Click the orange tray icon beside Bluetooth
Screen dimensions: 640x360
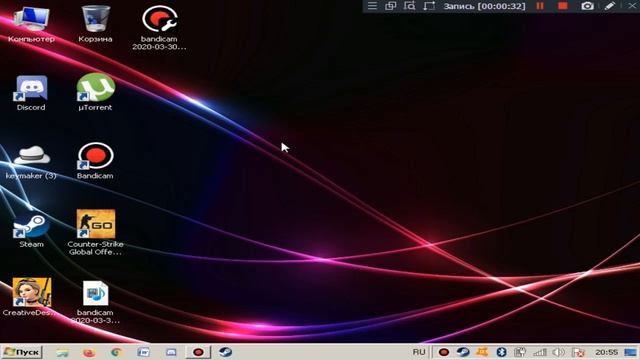pyautogui.click(x=482, y=352)
